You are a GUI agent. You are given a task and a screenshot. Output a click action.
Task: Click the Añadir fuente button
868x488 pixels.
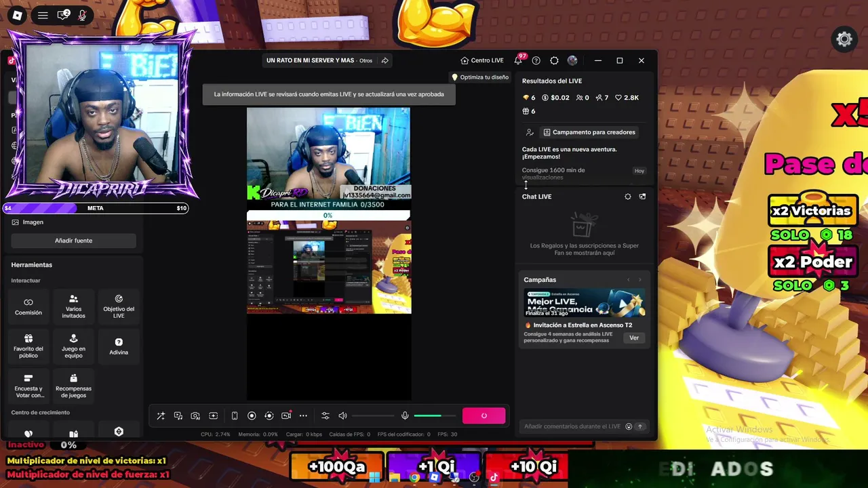tap(73, 241)
